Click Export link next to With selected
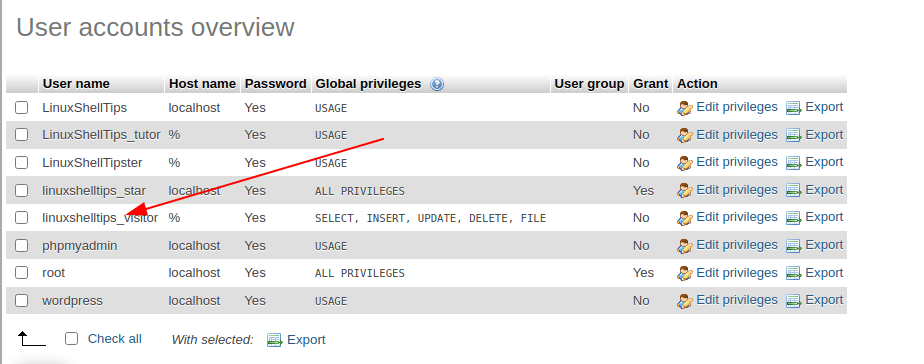The height and width of the screenshot is (364, 924). (x=306, y=340)
